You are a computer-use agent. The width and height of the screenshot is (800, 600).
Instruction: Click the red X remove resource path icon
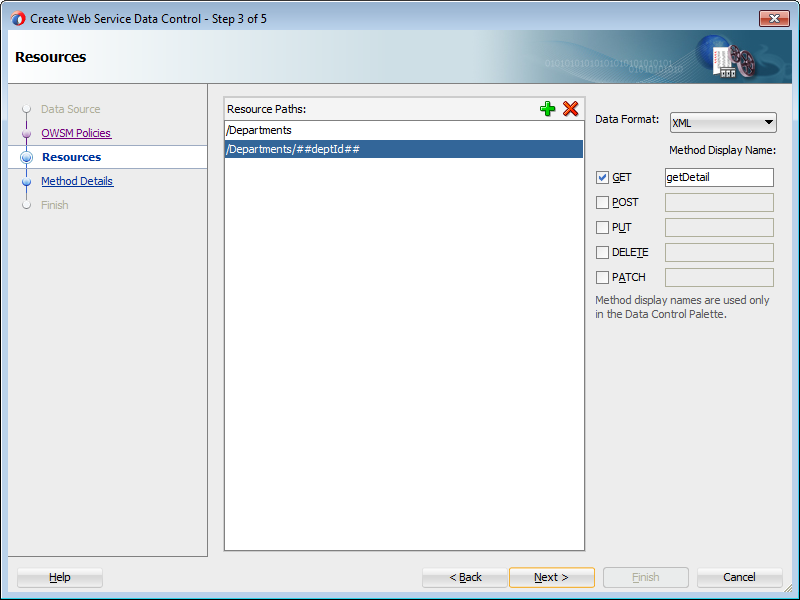570,109
